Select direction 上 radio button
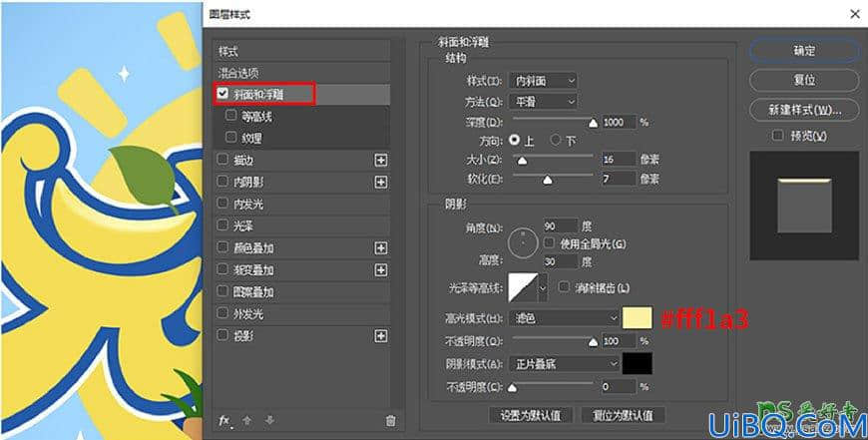 [x=515, y=140]
